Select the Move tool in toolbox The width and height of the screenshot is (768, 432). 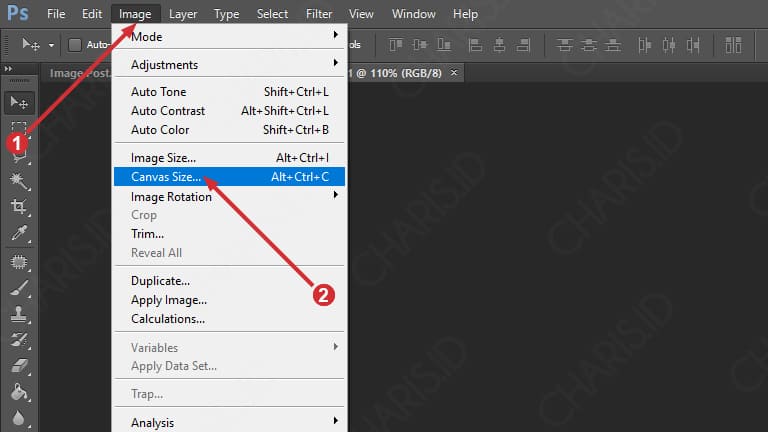coord(19,103)
